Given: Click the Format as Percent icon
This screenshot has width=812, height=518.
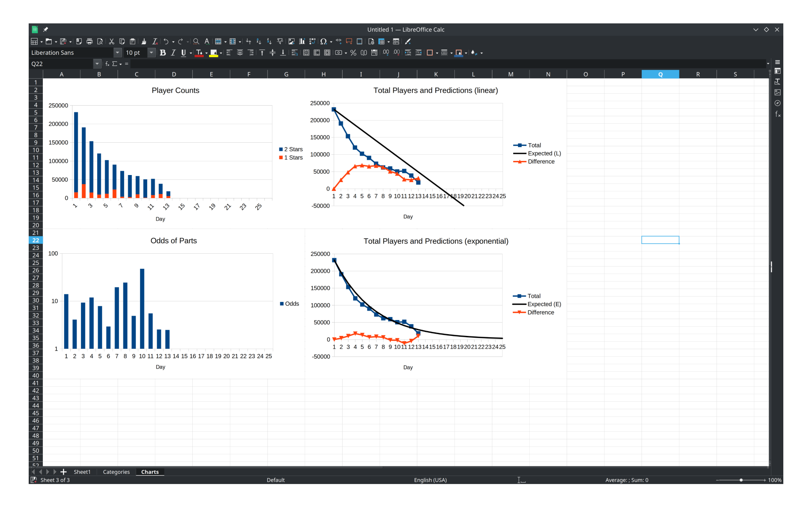Looking at the screenshot, I should (353, 53).
